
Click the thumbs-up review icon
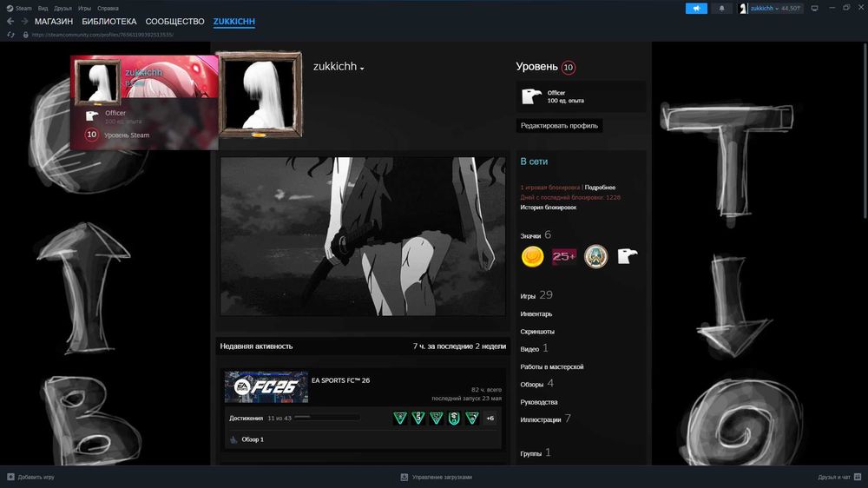click(x=233, y=439)
